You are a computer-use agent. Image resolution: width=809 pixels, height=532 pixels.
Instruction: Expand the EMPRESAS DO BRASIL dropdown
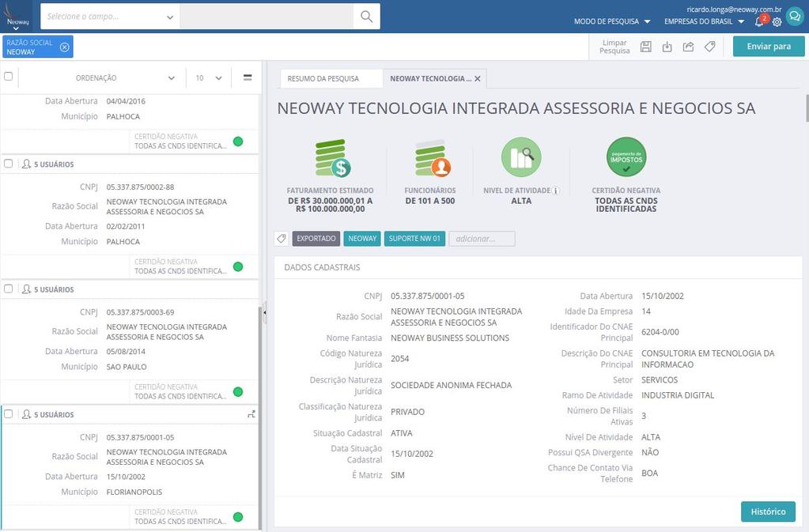(x=701, y=22)
